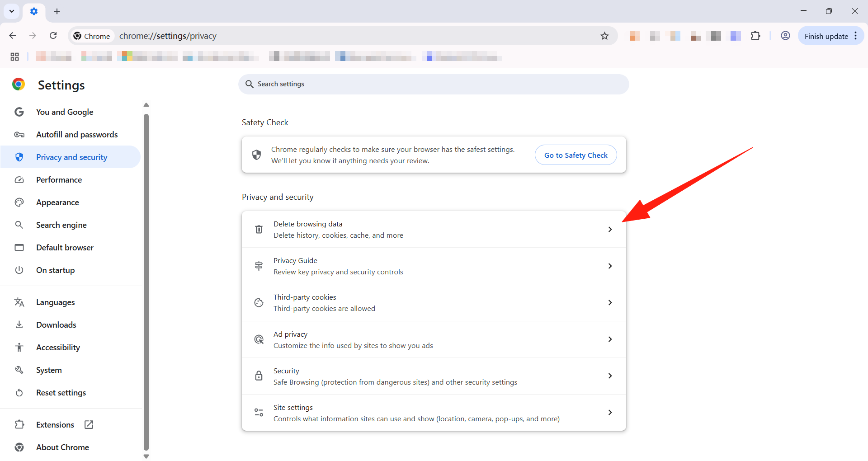Expand the Ad privacy row chevron
Viewport: 868px width, 461px height.
coord(610,339)
